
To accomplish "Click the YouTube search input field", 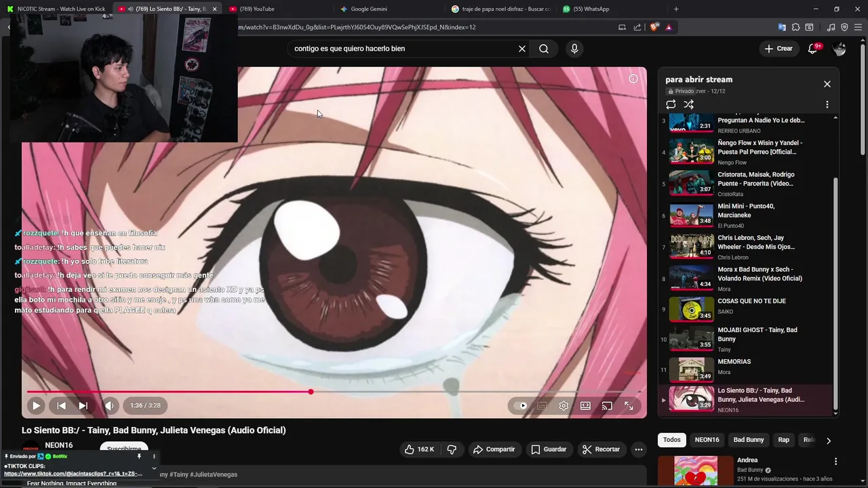I will point(402,49).
